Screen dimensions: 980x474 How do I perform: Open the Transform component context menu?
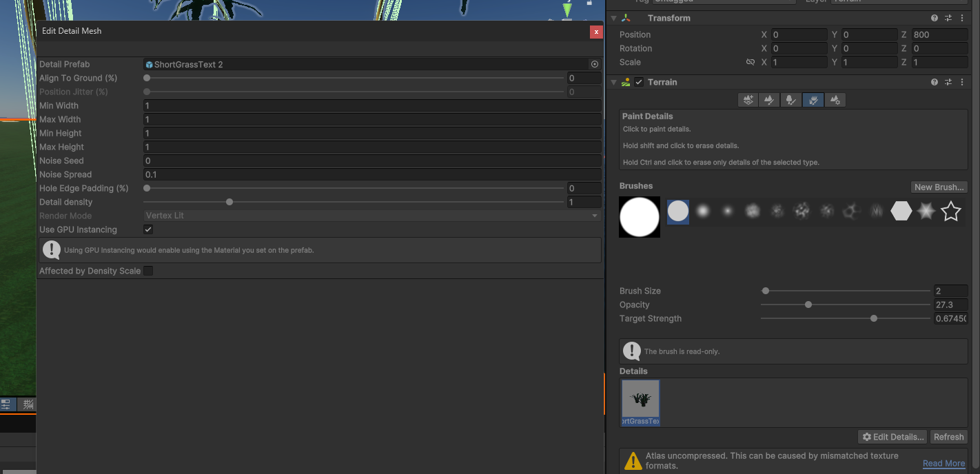click(x=962, y=17)
